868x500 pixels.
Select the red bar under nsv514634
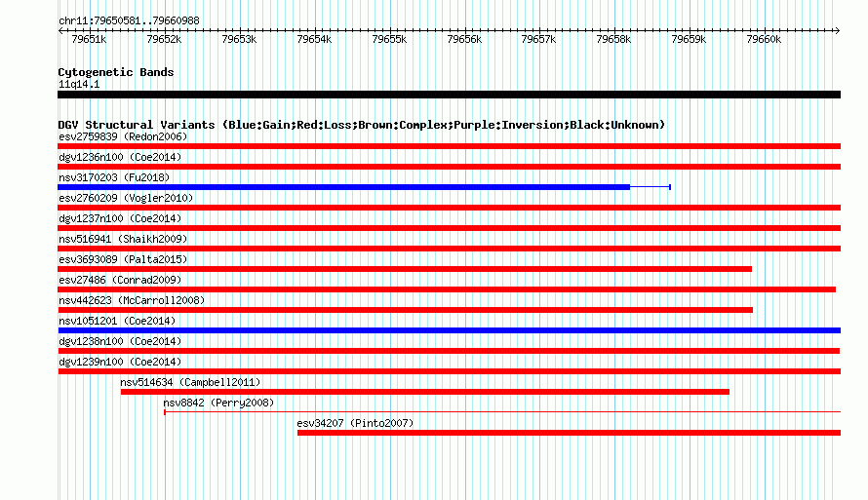pos(425,392)
